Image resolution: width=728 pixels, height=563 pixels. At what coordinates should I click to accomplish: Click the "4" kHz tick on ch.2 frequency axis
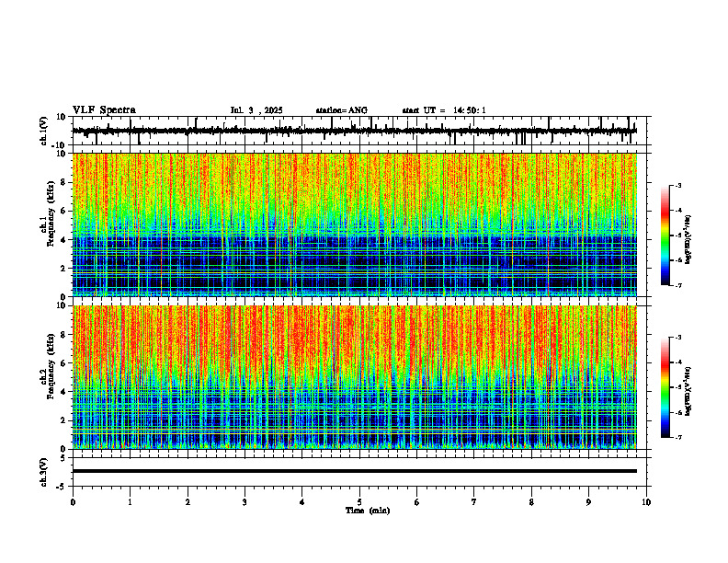coord(64,392)
